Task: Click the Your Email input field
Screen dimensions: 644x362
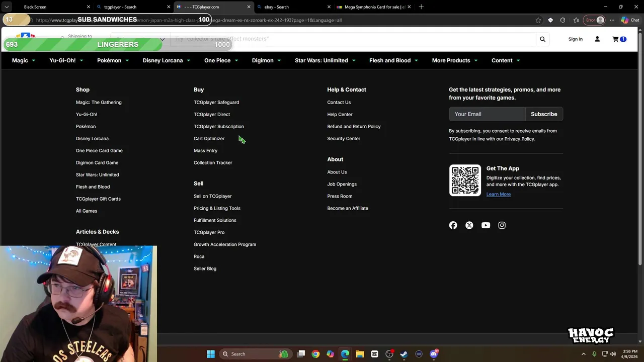Action: [x=487, y=114]
